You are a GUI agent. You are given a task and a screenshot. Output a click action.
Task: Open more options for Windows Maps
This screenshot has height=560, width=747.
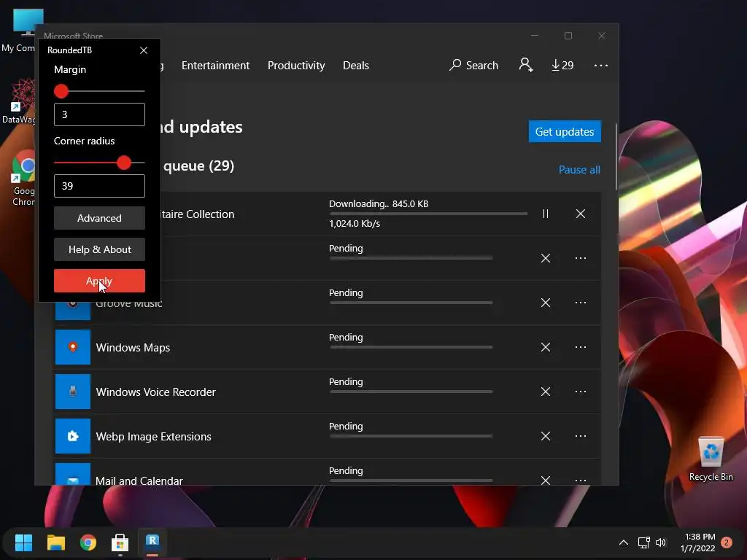click(580, 347)
